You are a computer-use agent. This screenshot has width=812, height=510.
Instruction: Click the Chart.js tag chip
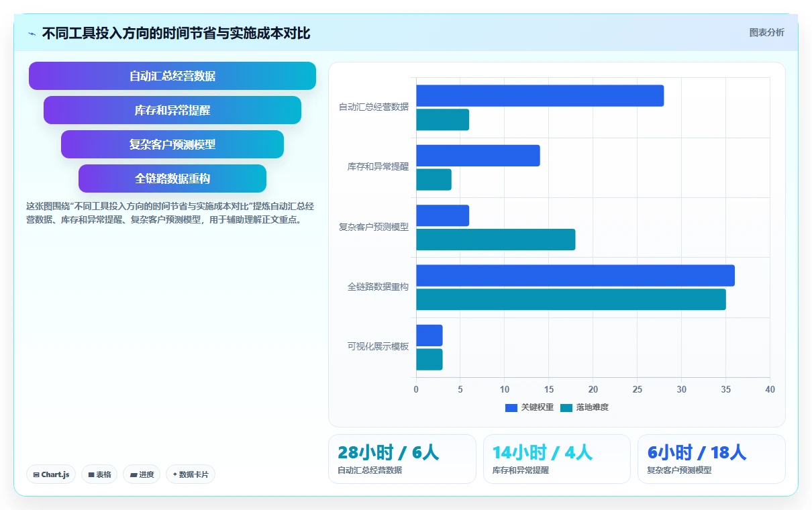52,474
